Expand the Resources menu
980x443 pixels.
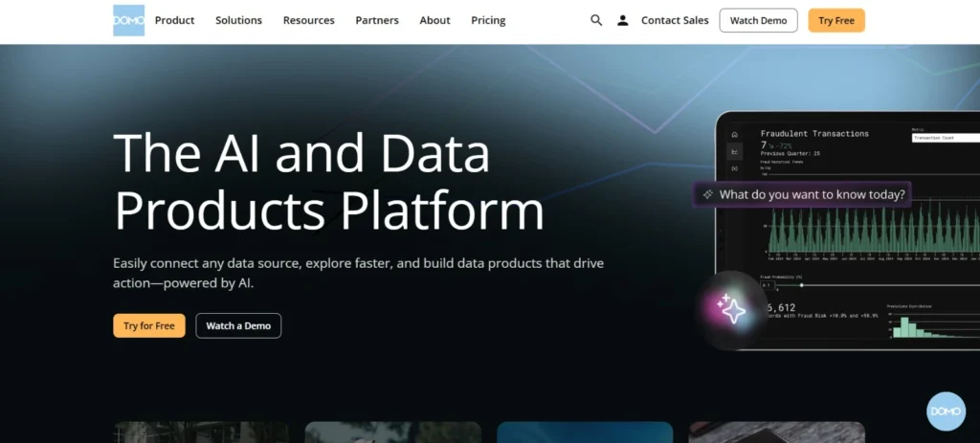[x=308, y=20]
